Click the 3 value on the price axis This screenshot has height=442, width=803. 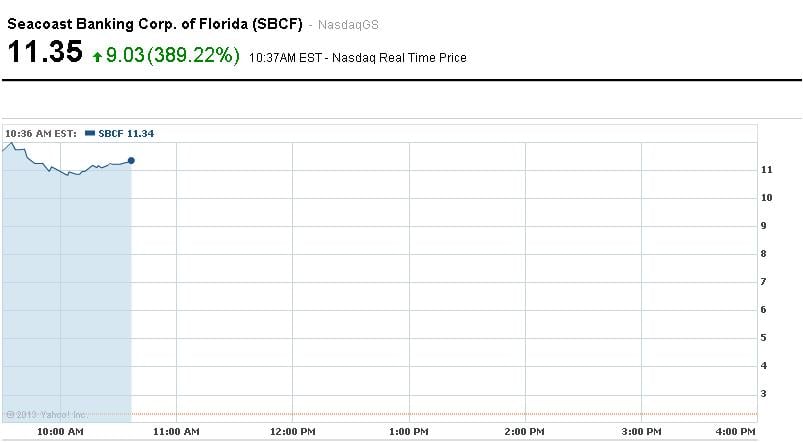pos(764,394)
